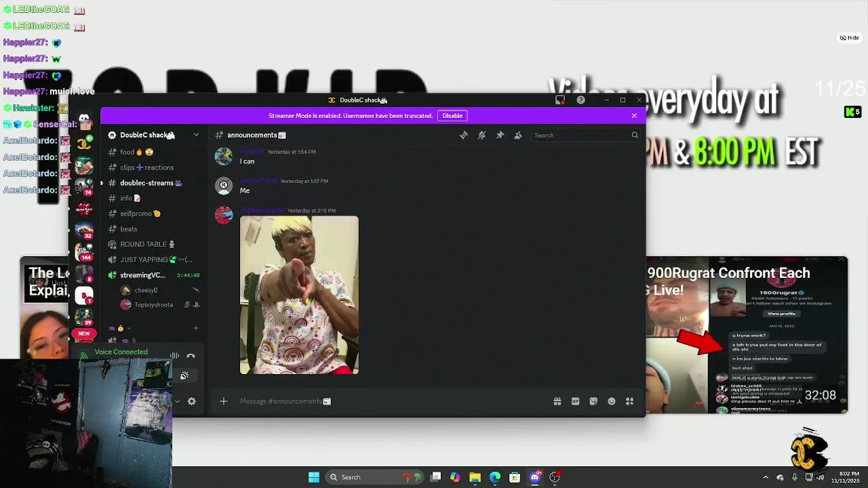
Task: Select server icon with 74 badge
Action: 84,186
